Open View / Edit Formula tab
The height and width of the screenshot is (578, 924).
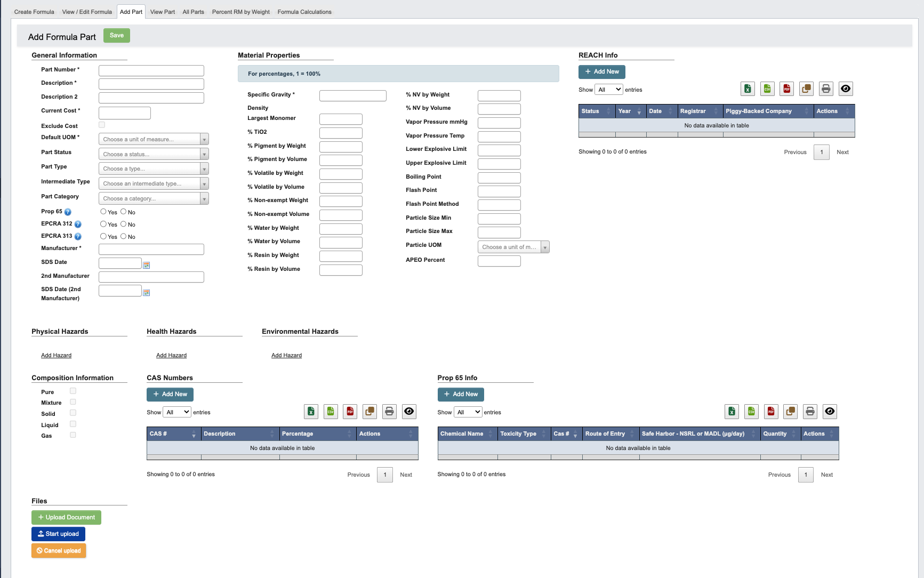tap(87, 12)
